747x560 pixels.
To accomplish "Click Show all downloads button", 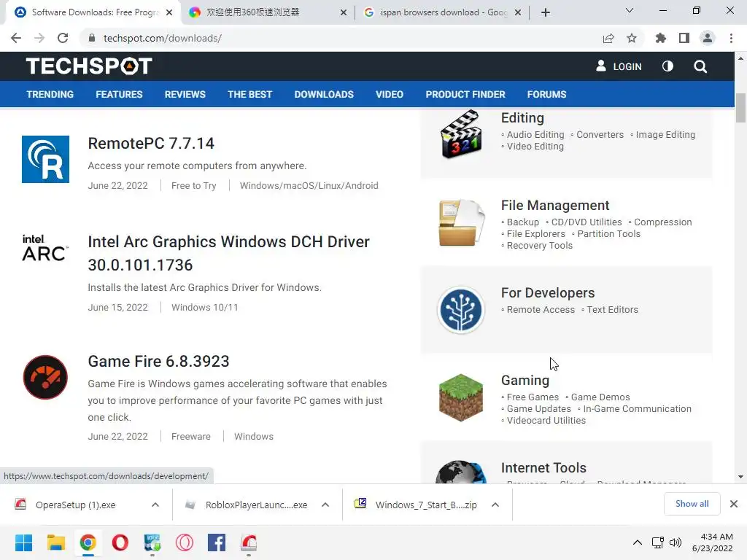I will pos(692,504).
